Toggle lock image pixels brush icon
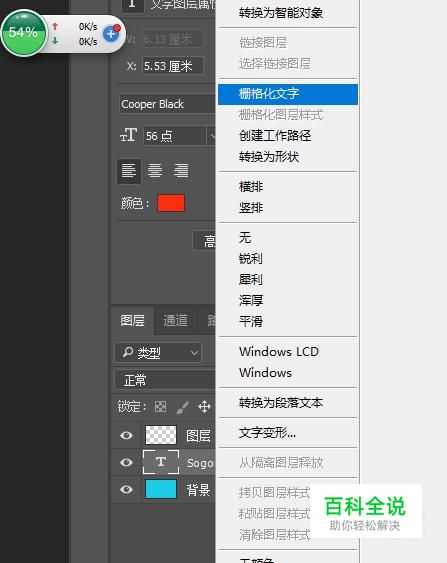The image size is (447, 563). point(182,407)
